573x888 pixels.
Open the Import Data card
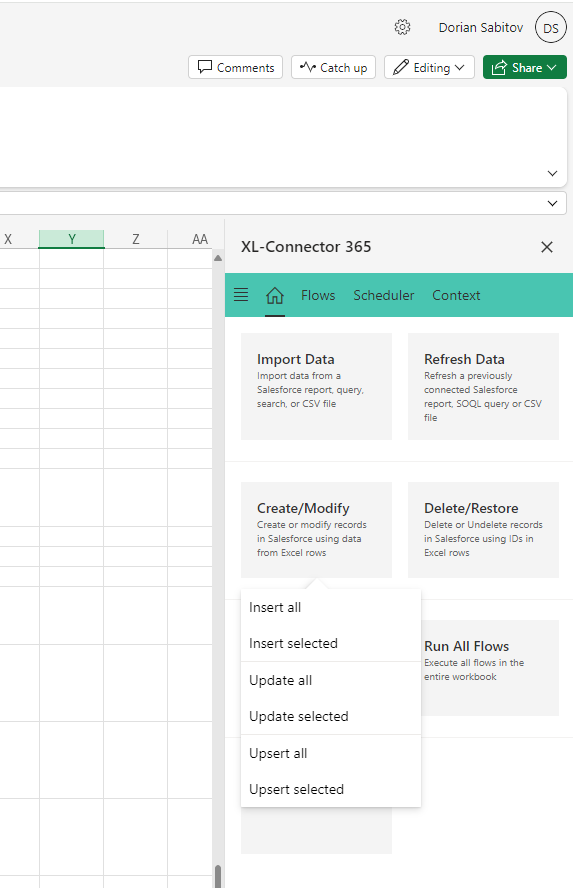point(317,386)
